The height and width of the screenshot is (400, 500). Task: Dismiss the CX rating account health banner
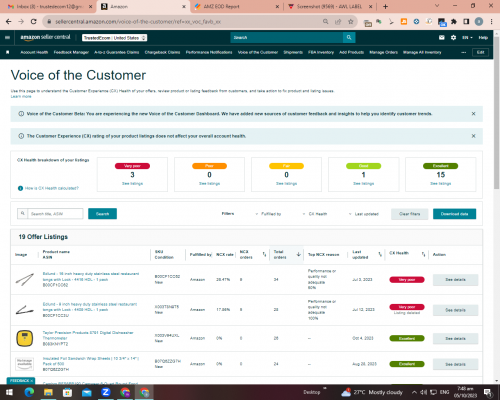pos(473,136)
